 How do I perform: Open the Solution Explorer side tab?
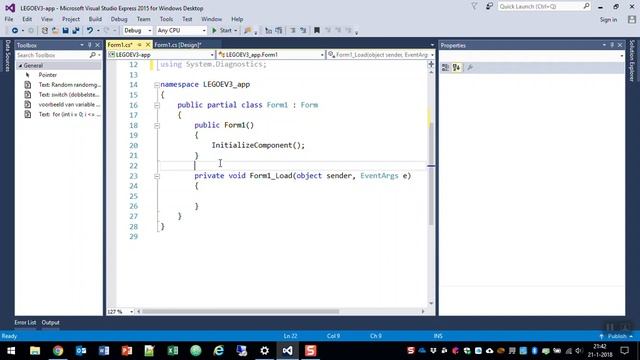(x=632, y=60)
